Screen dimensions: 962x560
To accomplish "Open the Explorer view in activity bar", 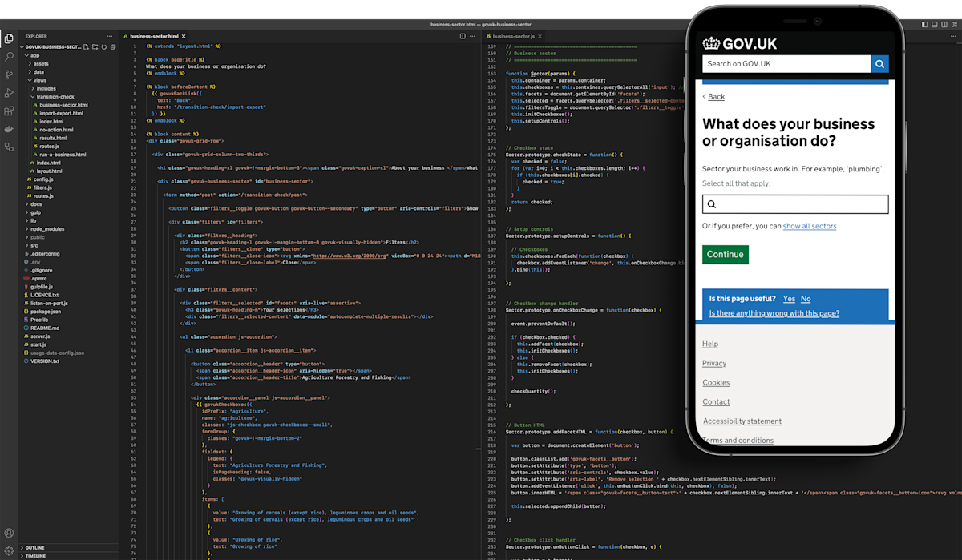I will (x=9, y=38).
